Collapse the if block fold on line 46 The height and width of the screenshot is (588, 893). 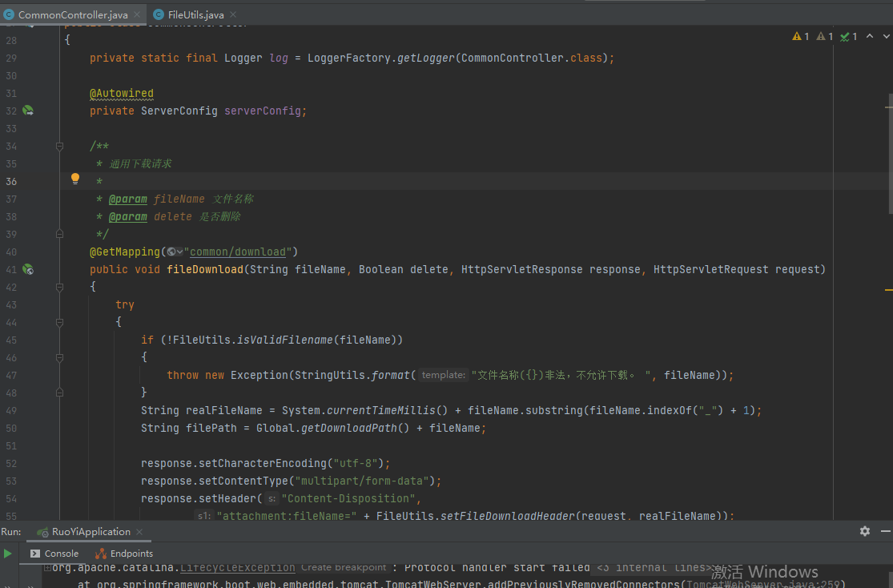59,358
